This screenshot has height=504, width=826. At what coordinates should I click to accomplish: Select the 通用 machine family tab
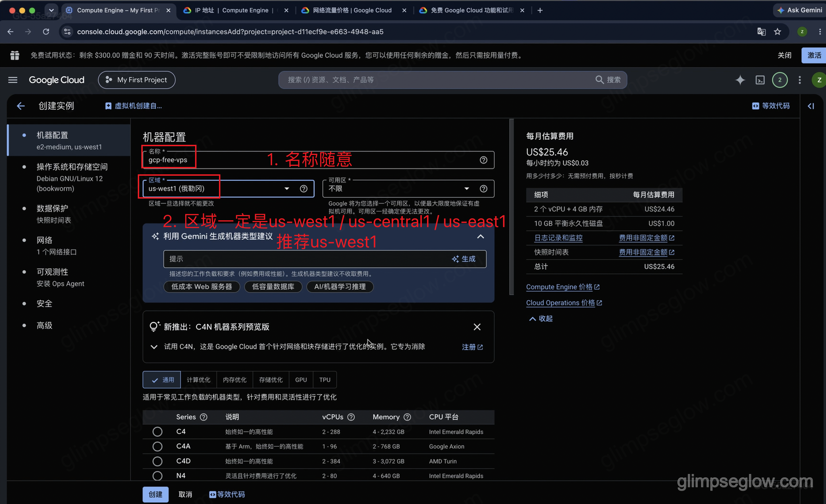(x=162, y=380)
